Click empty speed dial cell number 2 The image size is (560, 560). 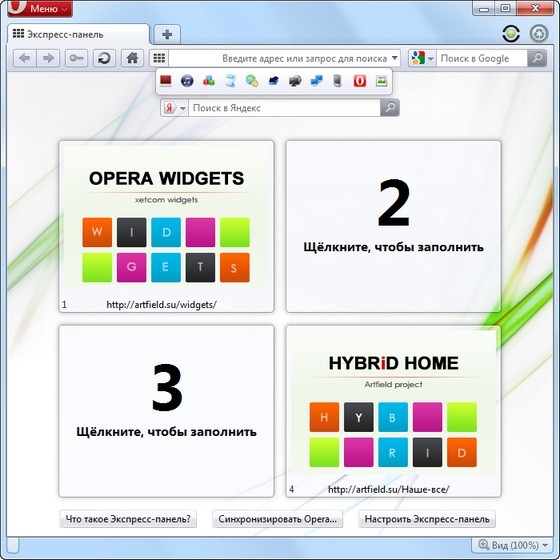pyautogui.click(x=394, y=226)
